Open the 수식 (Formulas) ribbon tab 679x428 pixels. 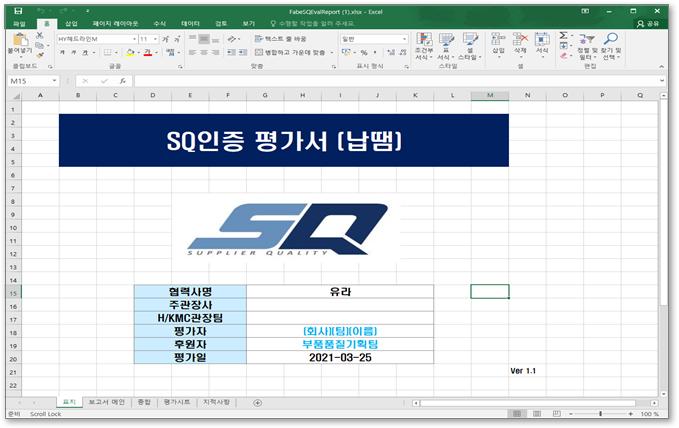(159, 22)
